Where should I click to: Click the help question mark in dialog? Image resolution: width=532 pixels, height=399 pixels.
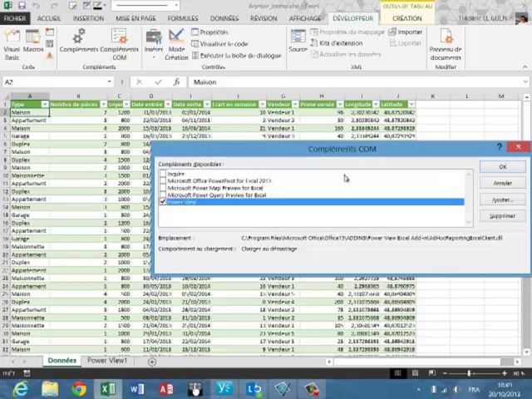499,147
